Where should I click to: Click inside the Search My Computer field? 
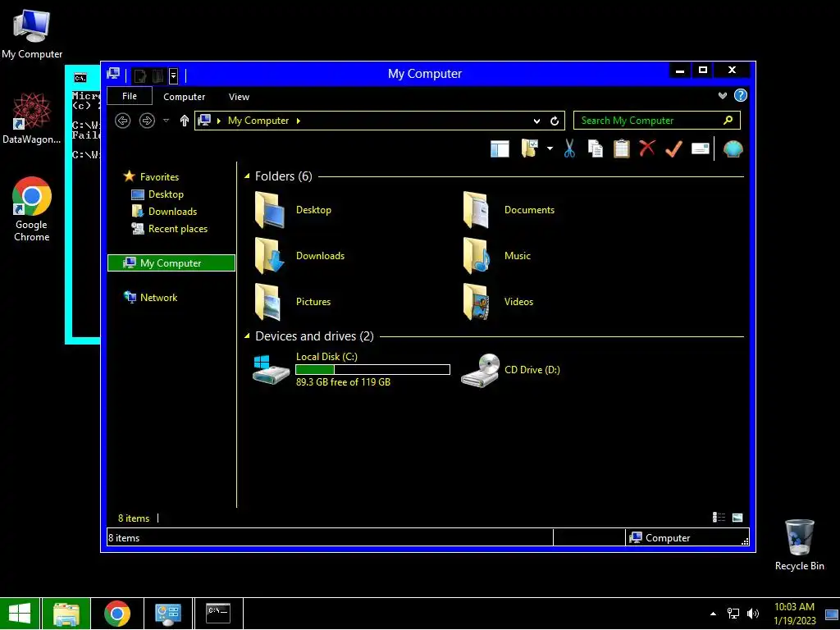tap(657, 121)
